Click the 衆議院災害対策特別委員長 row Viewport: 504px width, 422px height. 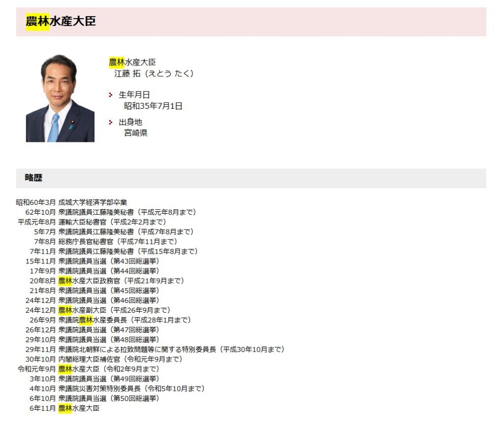tap(117, 389)
